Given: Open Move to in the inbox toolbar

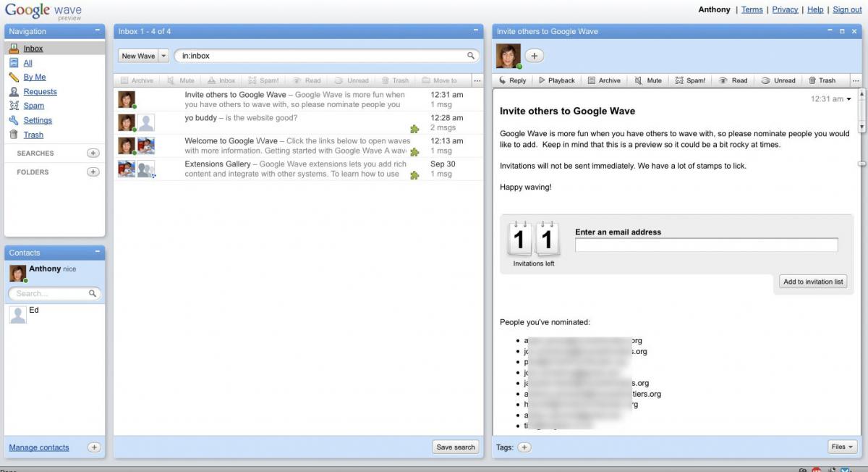Looking at the screenshot, I should pos(440,80).
